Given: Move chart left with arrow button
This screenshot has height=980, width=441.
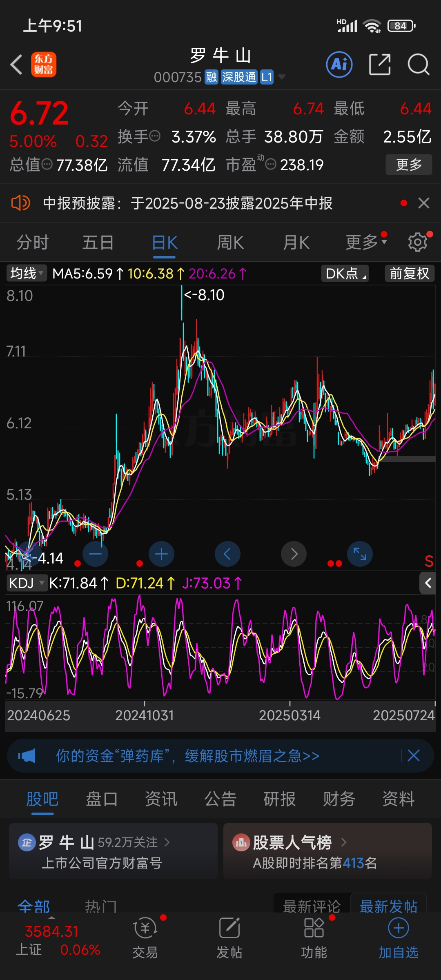Looking at the screenshot, I should tap(227, 554).
